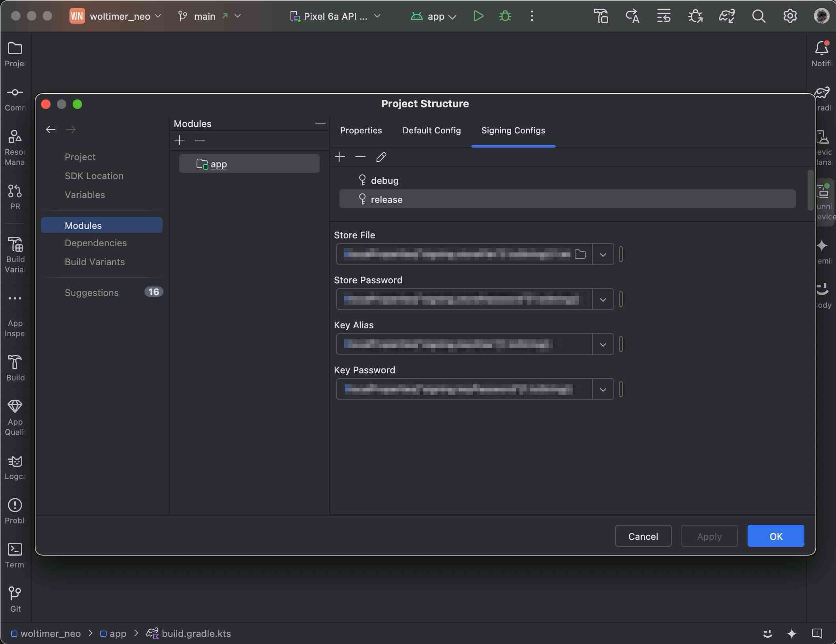Click the pencil to rename signing config
This screenshot has width=836, height=644.
coord(381,157)
